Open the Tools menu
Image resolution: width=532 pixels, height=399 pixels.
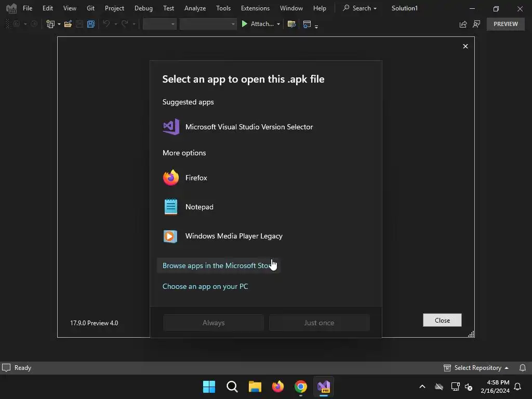pyautogui.click(x=223, y=8)
